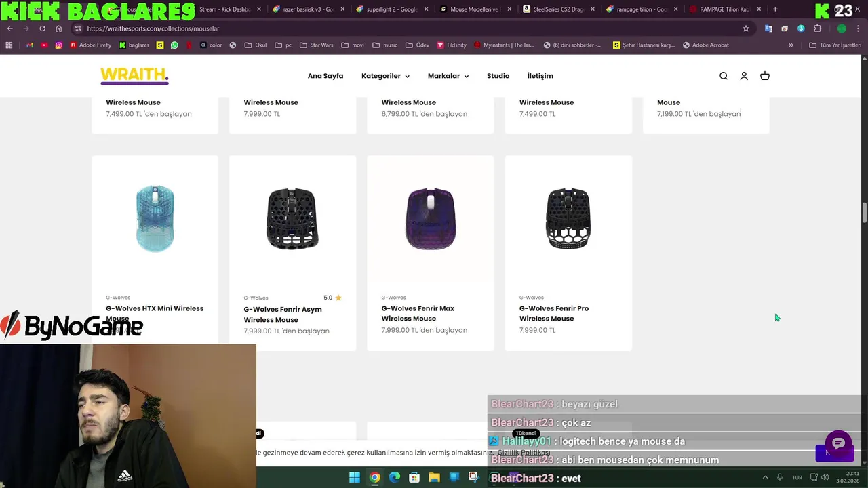Open File Explorer from the taskbar
868x488 pixels.
434,478
